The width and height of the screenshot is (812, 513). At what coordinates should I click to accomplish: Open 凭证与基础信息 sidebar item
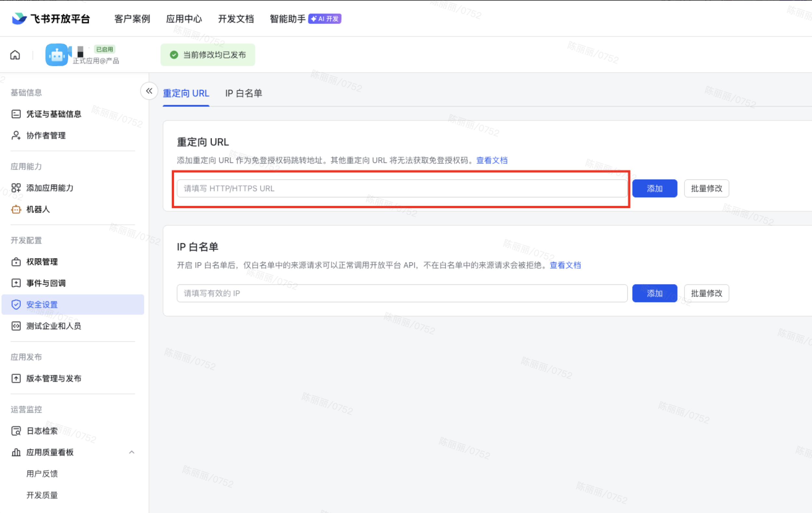tap(54, 114)
